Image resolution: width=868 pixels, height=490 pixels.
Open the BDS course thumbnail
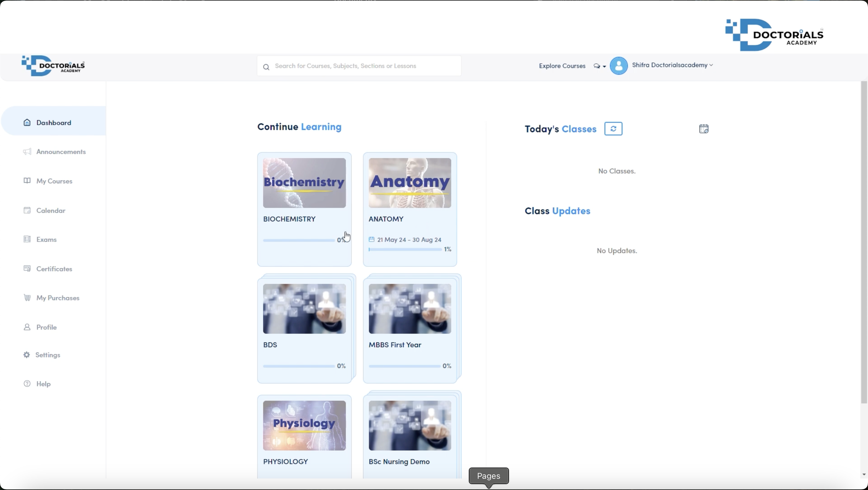304,309
